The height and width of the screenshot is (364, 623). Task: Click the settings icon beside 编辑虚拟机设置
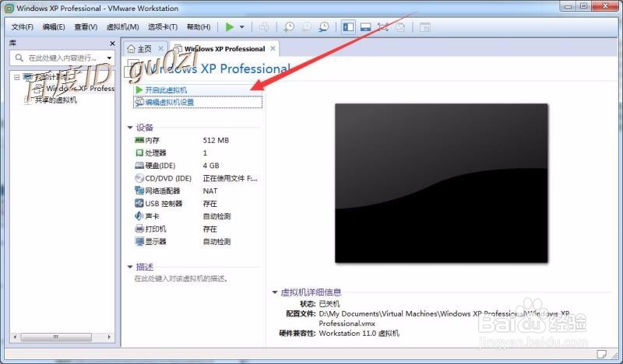click(x=139, y=103)
